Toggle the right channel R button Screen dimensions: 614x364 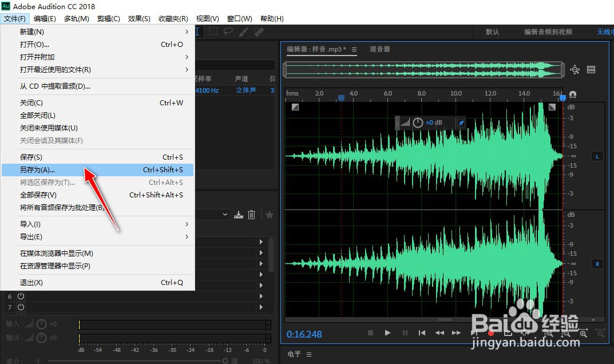(x=597, y=264)
